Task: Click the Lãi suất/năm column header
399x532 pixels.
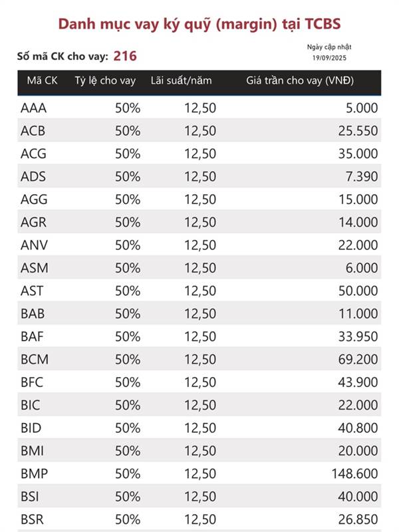Action: pos(181,80)
